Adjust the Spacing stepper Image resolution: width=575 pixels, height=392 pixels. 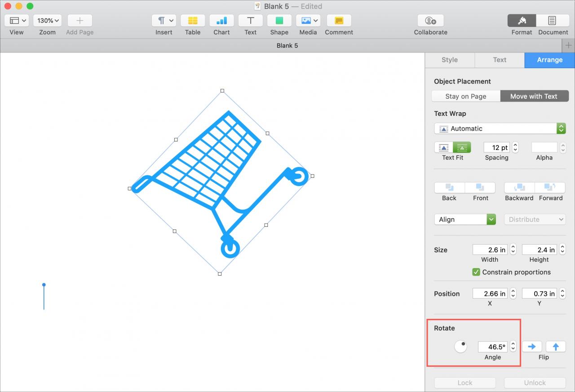click(x=515, y=147)
